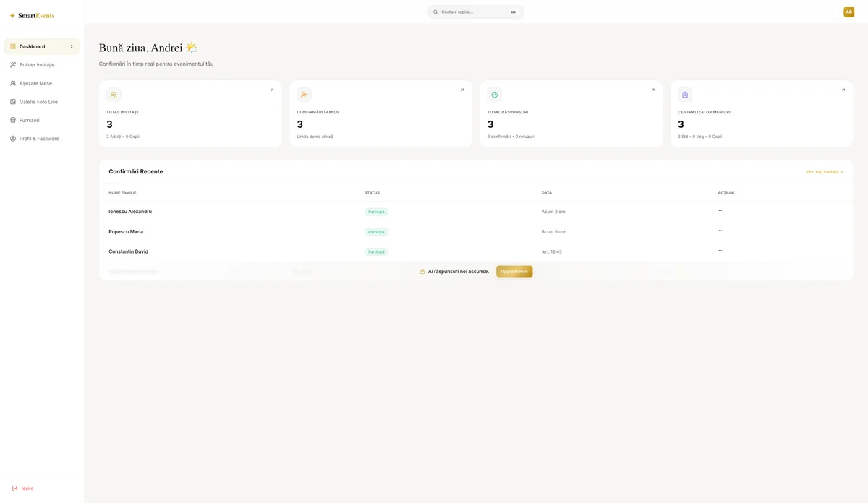Click the Confirmări Recente heading
868x503 pixels.
coord(136,172)
